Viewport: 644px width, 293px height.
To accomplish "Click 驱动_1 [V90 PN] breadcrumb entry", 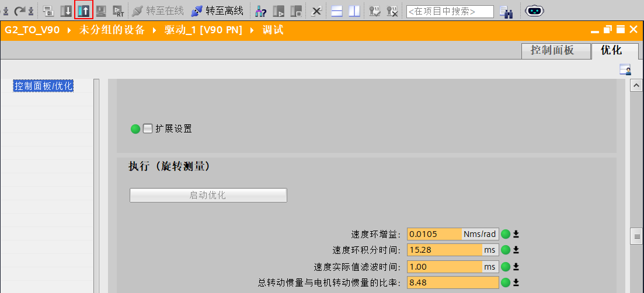I will pyautogui.click(x=203, y=30).
